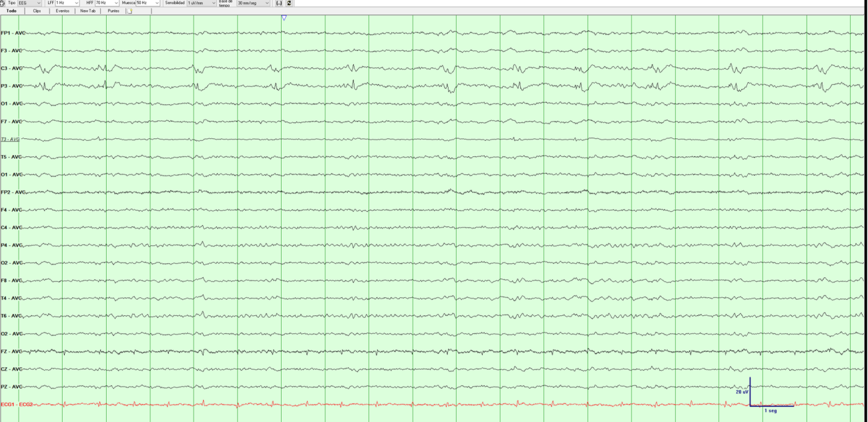Expand the LFF 1 Hz filter dropdown
The image size is (868, 422).
click(x=75, y=3)
